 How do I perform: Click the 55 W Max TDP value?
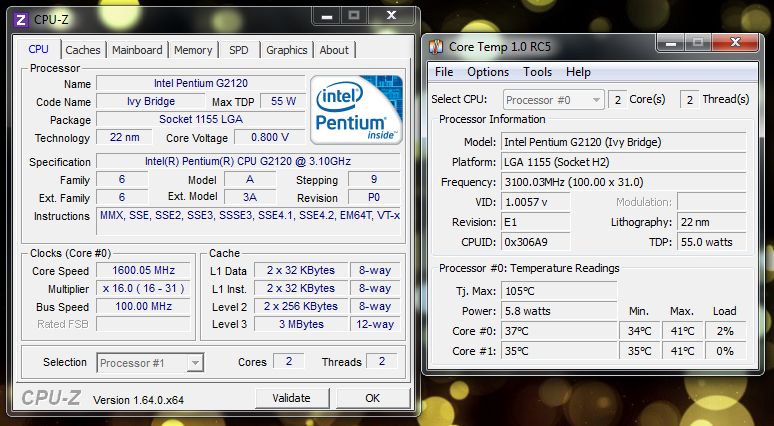coord(283,101)
